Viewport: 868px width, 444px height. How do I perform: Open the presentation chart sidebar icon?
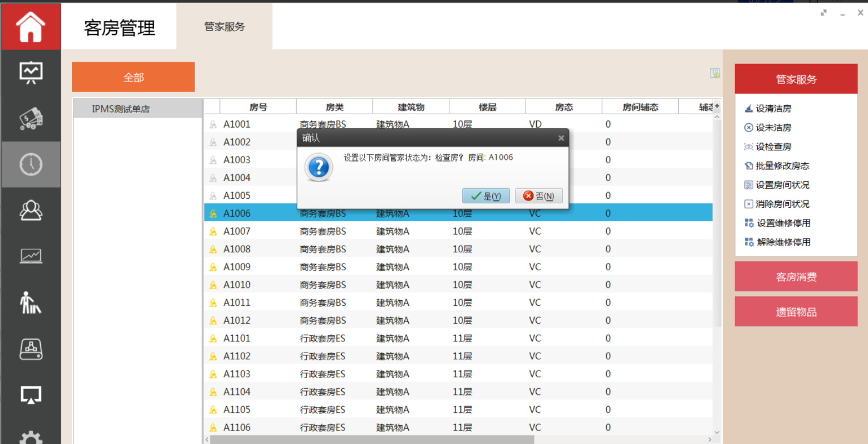pos(31,72)
